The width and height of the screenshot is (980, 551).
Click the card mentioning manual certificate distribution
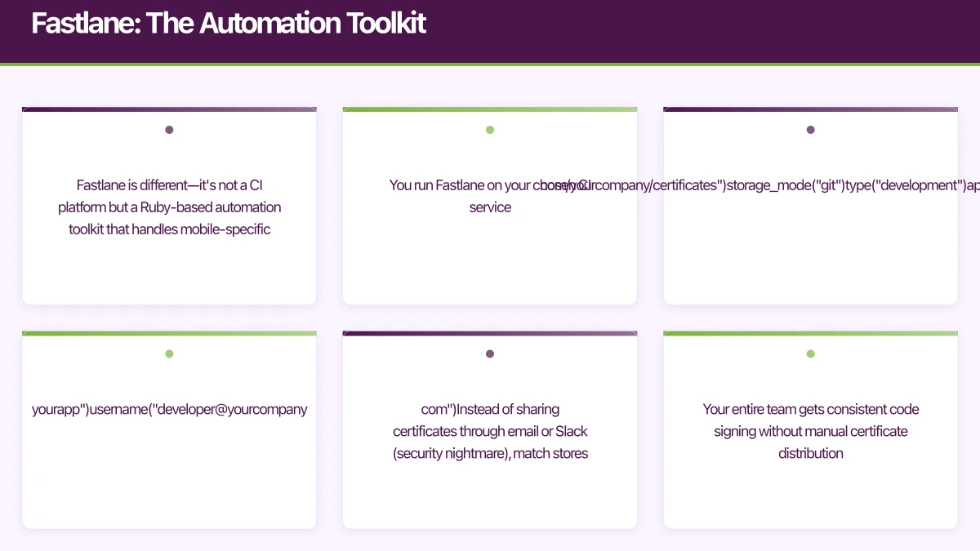810,431
